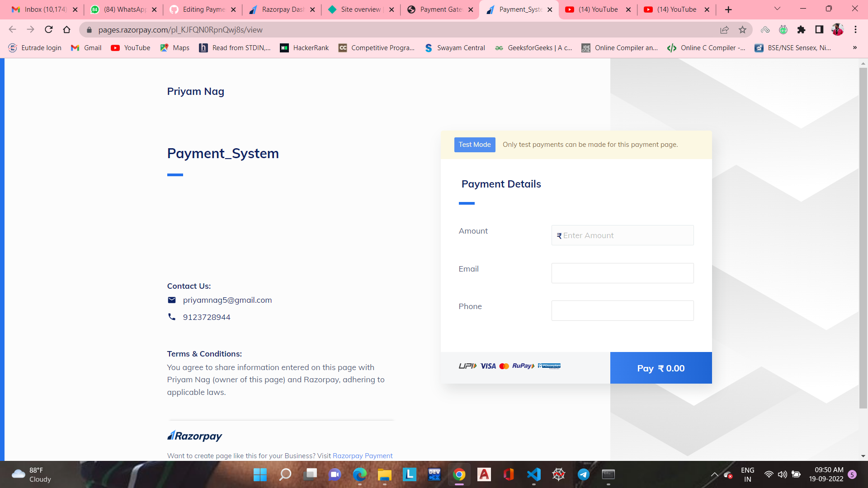The image size is (868, 488).
Task: Click the Razorpay logo on the payment page
Action: point(194,435)
